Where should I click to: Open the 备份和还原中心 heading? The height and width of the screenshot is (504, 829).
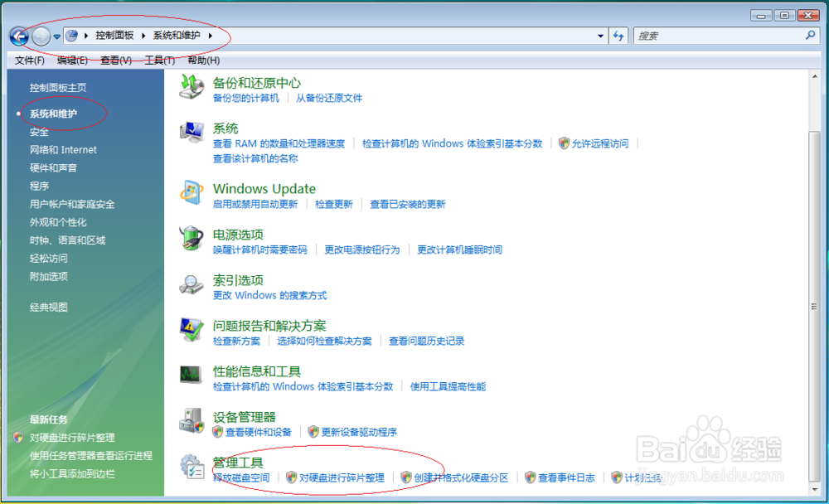[x=256, y=83]
